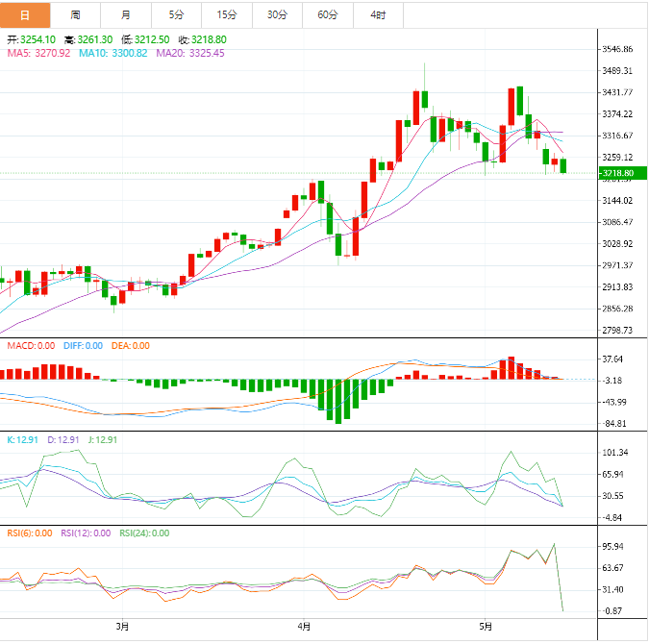Select the 30分 timeframe tab
This screenshot has width=649, height=644.
coord(277,14)
